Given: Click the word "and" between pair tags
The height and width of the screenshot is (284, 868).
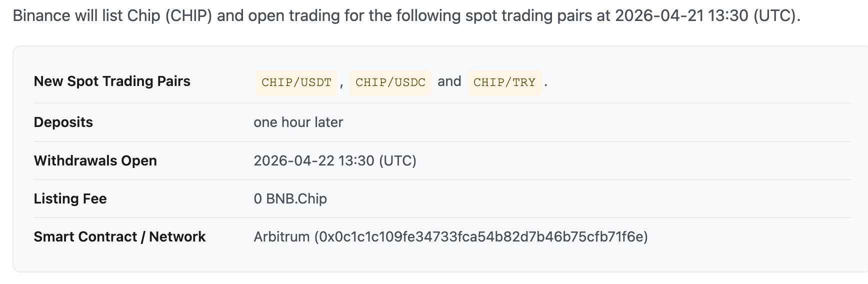Looking at the screenshot, I should click(x=449, y=81).
